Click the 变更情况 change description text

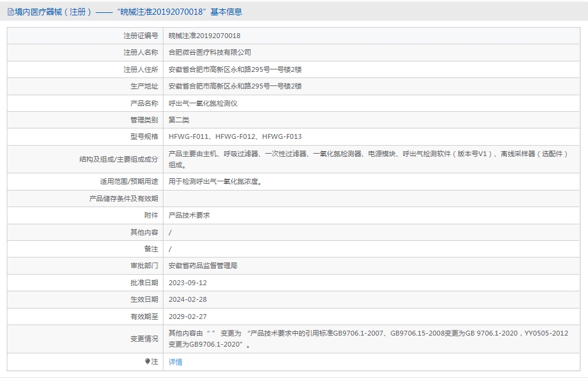368,339
